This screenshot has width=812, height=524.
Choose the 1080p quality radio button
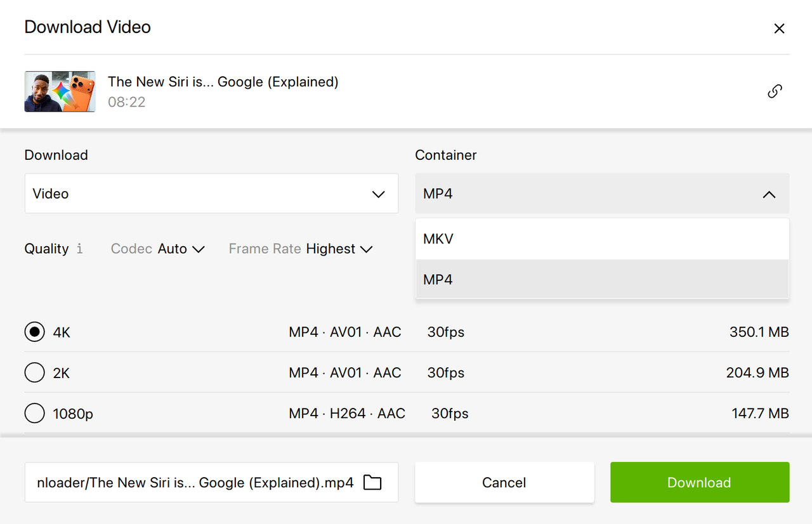coord(34,414)
